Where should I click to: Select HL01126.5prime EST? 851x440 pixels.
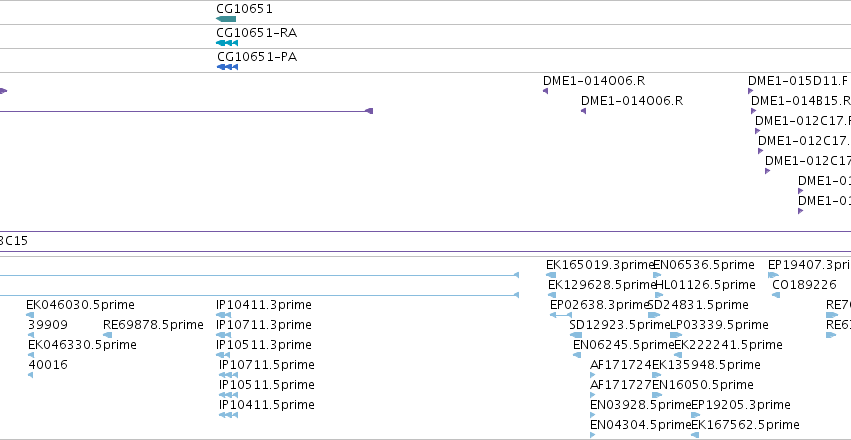(x=706, y=285)
